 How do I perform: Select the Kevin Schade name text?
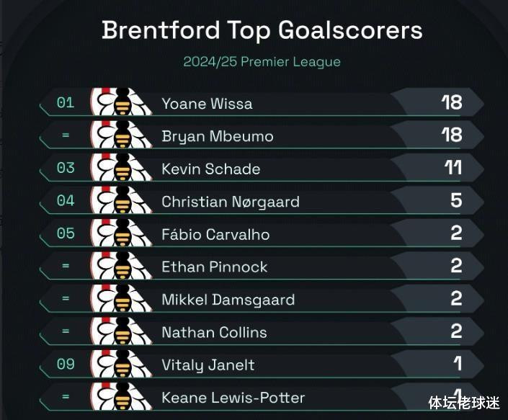coord(211,169)
